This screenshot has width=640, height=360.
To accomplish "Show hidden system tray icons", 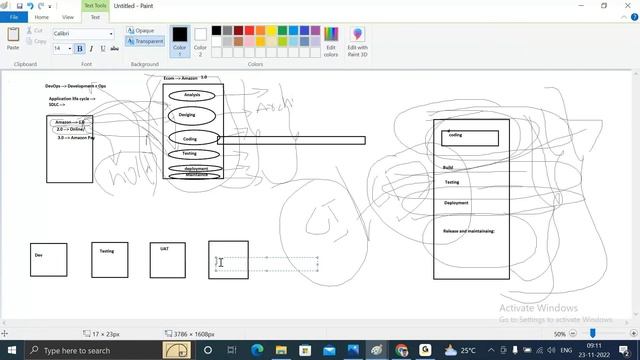I will (491, 350).
